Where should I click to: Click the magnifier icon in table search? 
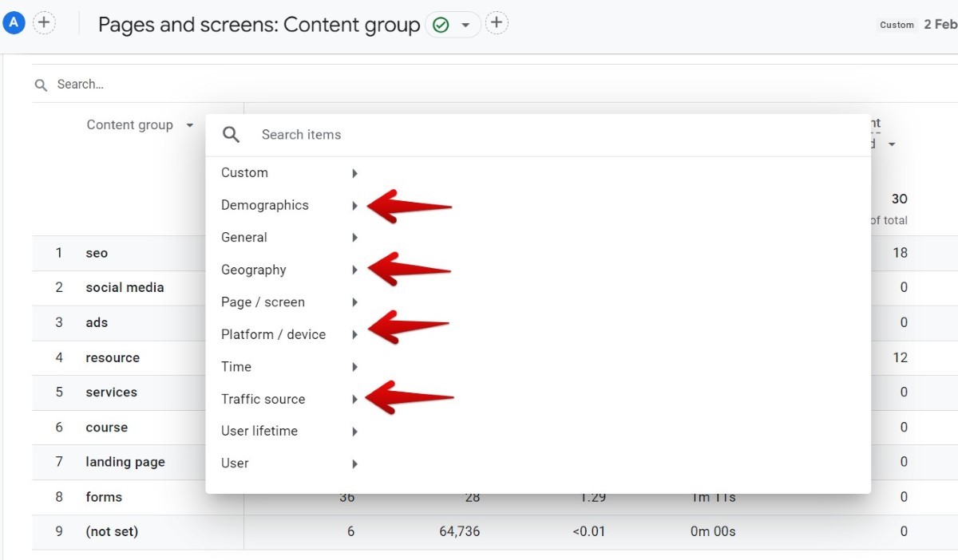pos(41,85)
